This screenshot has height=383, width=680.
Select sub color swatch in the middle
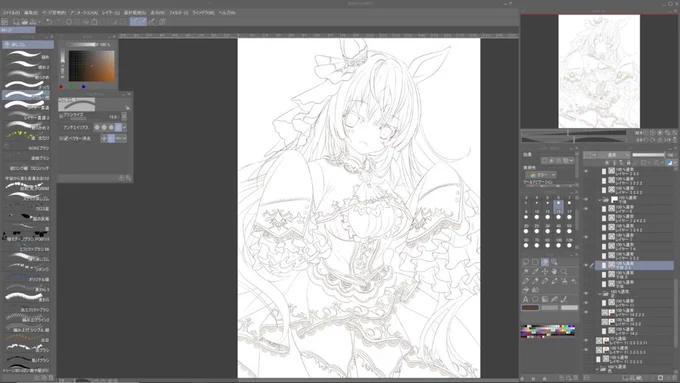point(549,308)
